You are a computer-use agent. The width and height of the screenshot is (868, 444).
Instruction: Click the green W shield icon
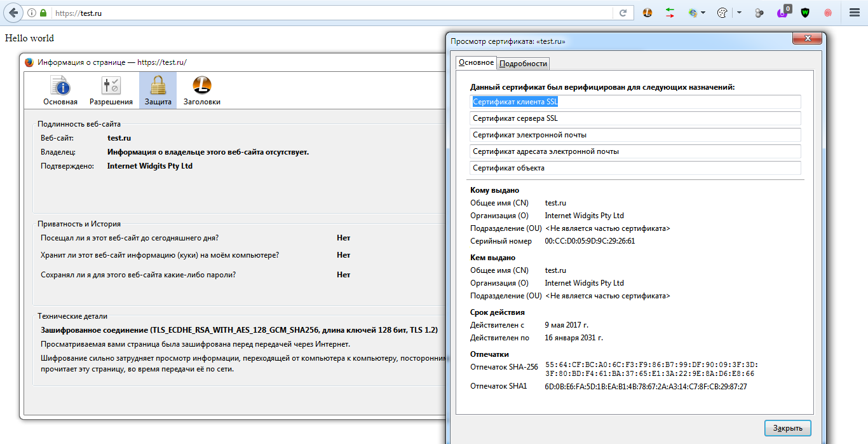806,13
